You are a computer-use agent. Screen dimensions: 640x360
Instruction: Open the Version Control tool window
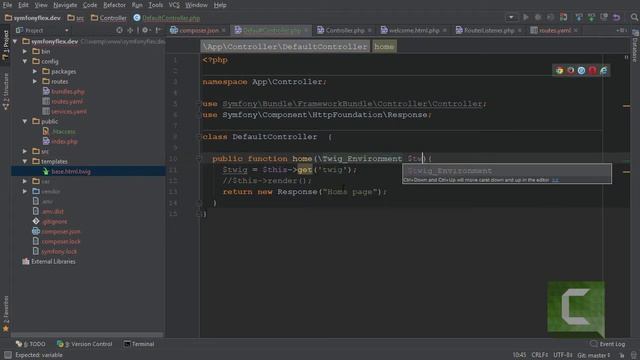point(84,344)
